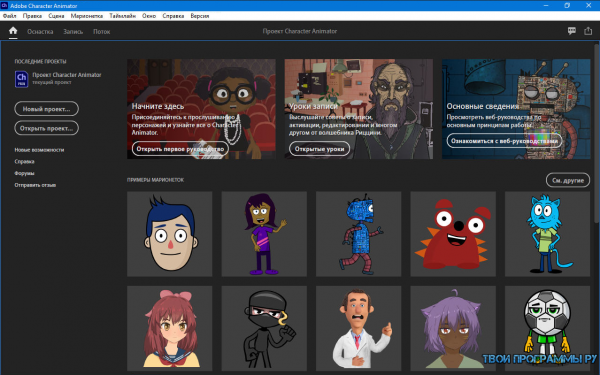This screenshot has height=375, width=600.
Task: Click the Открыть проект button
Action: pos(46,128)
